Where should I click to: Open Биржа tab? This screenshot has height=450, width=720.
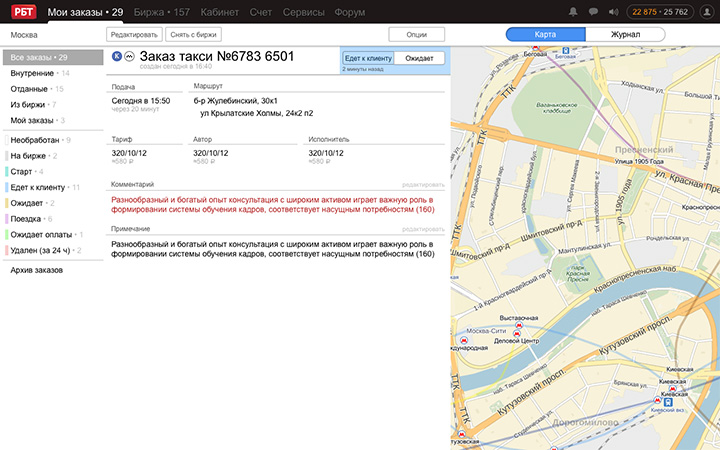162,12
